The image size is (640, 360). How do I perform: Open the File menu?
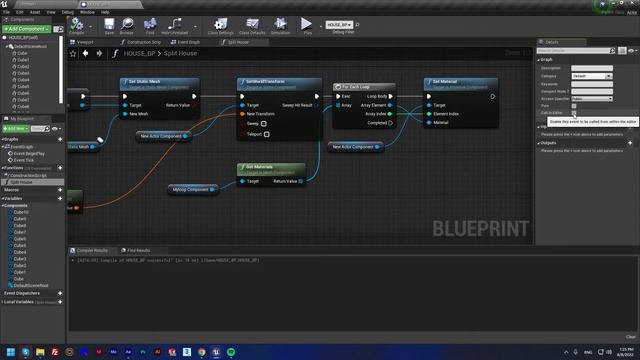7,12
